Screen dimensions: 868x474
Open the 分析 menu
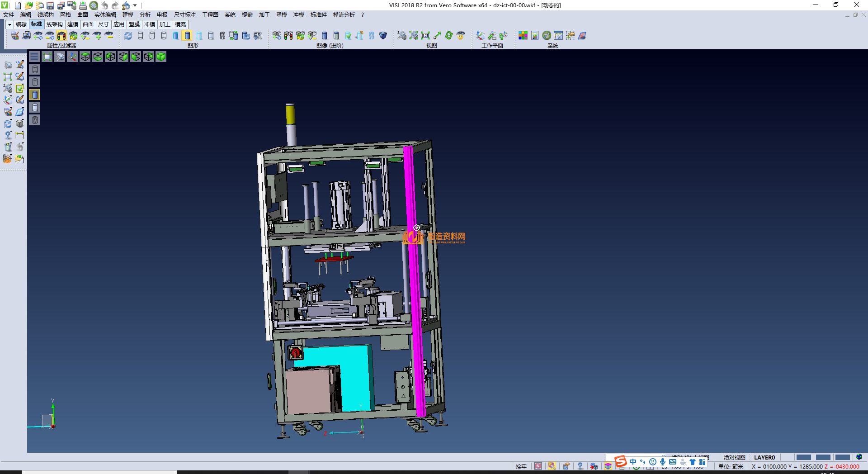[145, 15]
